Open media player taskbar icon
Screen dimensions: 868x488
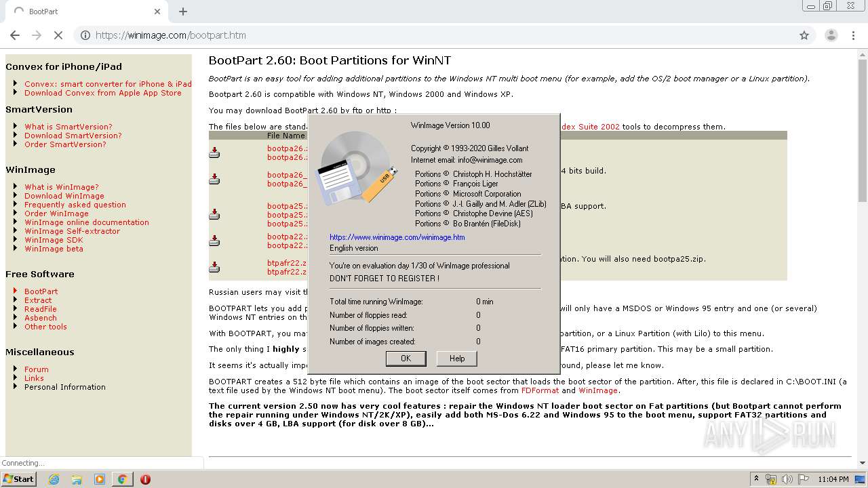tap(100, 479)
